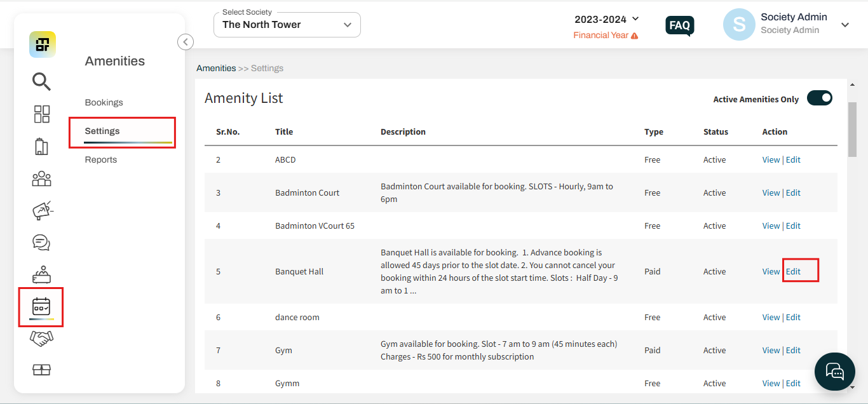Click the dance room title cell
This screenshot has height=404, width=868.
[x=297, y=317]
